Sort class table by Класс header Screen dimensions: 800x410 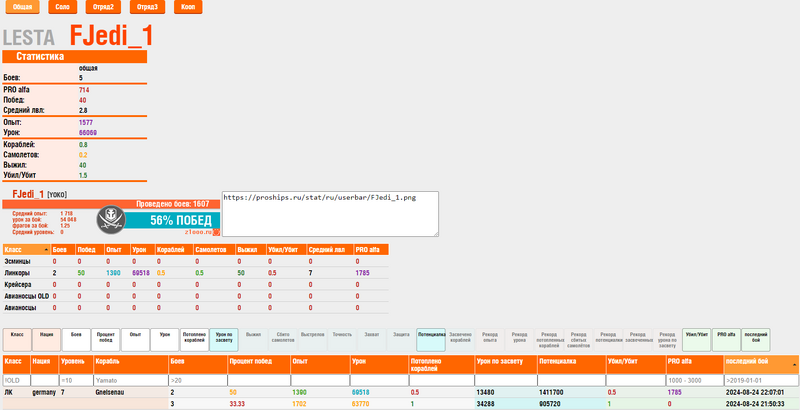click(25, 249)
